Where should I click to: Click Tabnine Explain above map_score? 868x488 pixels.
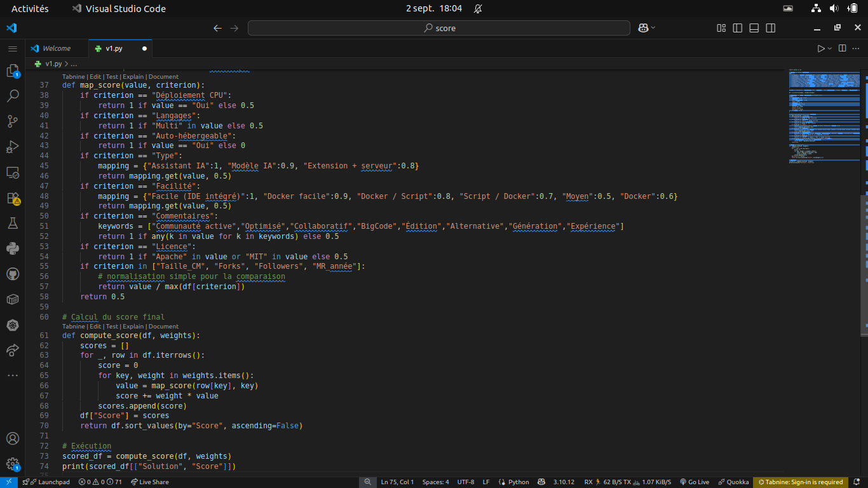click(133, 76)
